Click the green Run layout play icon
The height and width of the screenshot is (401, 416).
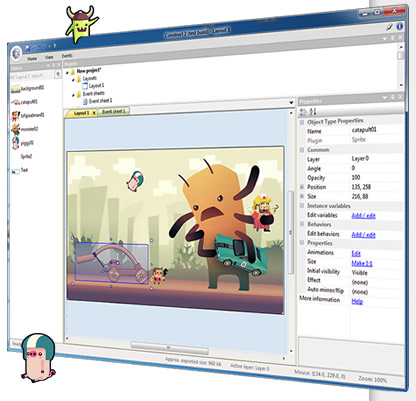tap(55, 46)
